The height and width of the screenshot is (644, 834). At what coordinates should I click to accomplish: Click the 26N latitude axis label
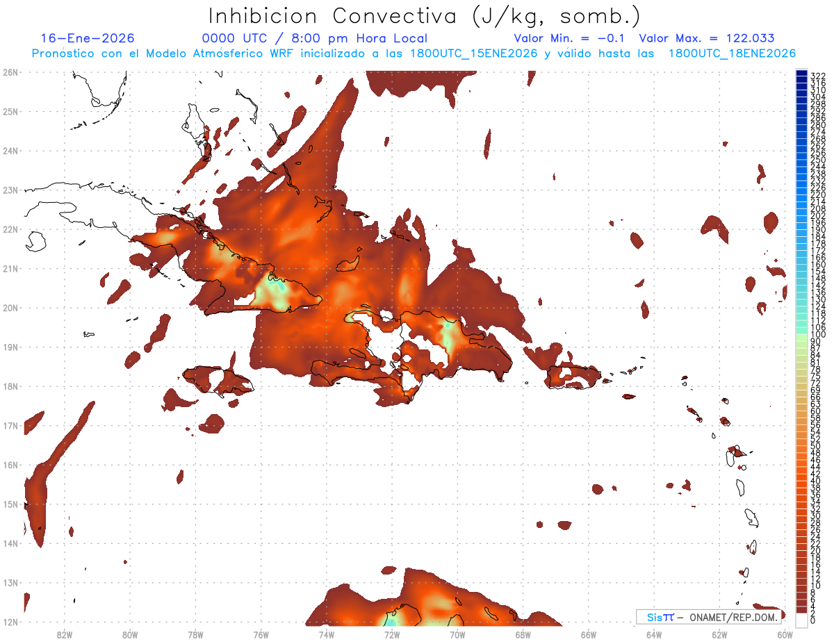10,72
